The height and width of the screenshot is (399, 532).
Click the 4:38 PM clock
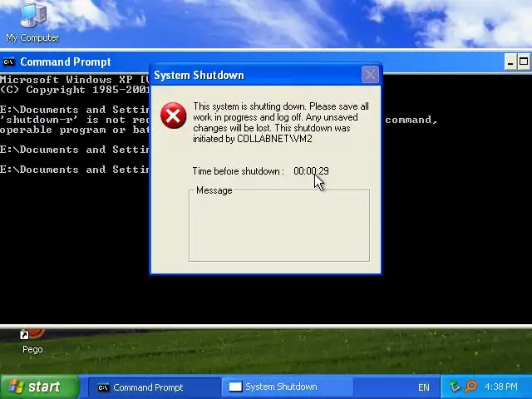click(x=501, y=387)
